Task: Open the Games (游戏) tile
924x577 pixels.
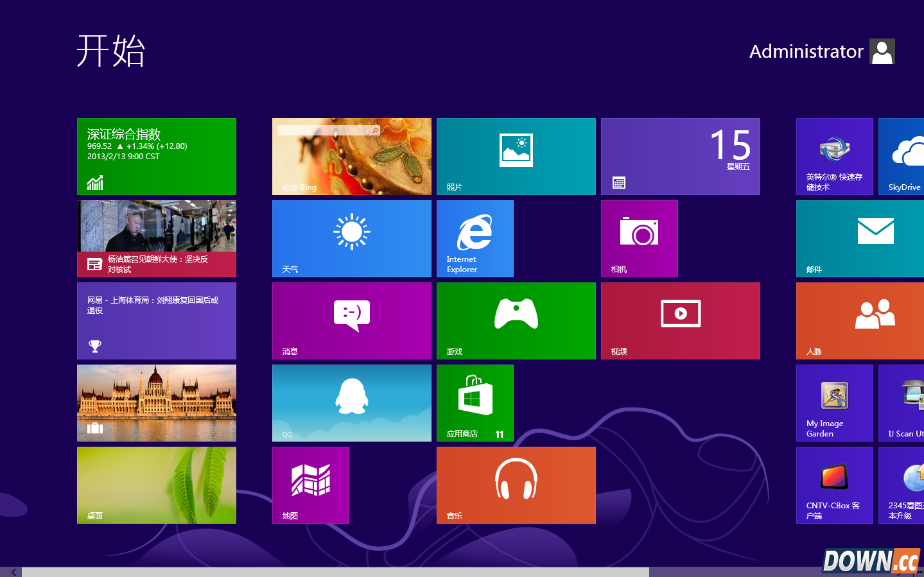Action: click(x=516, y=321)
